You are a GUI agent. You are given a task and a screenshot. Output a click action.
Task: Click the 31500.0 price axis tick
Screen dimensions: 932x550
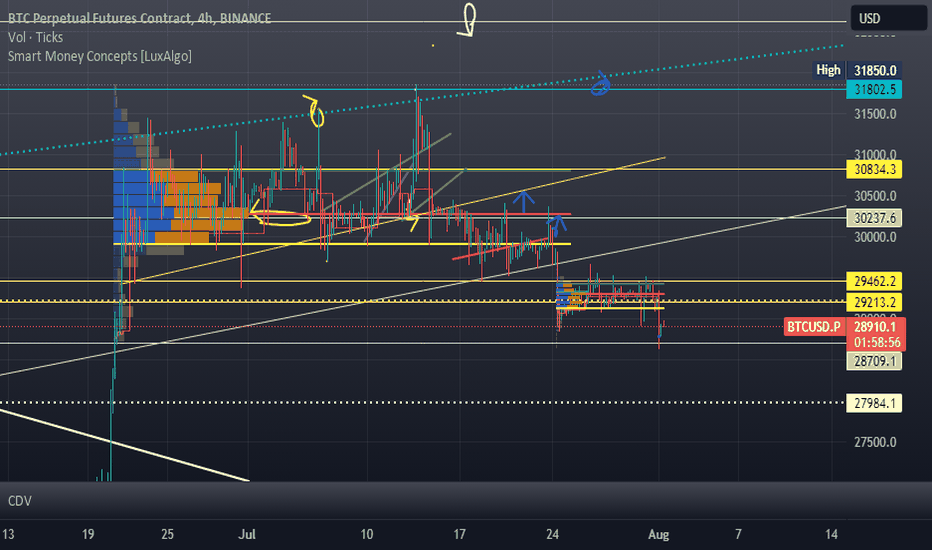click(x=875, y=114)
